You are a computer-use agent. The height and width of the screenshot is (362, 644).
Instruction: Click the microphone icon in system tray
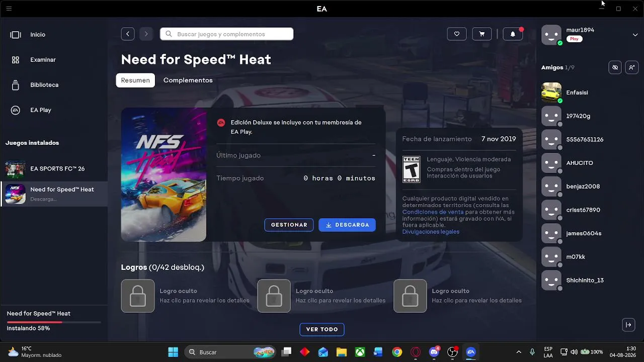(x=532, y=352)
